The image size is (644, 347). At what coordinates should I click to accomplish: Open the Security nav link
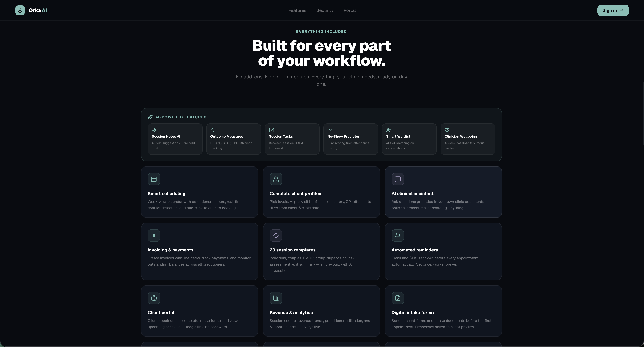tap(325, 10)
